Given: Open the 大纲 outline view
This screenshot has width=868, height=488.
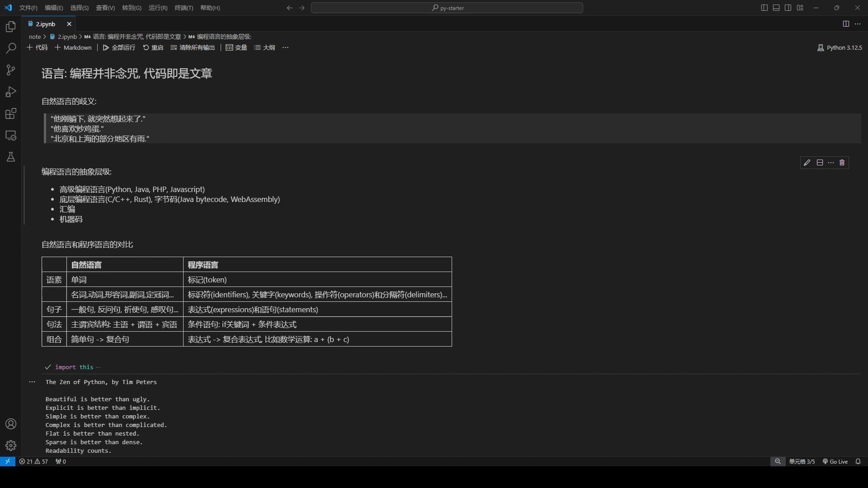Looking at the screenshot, I should (x=264, y=47).
